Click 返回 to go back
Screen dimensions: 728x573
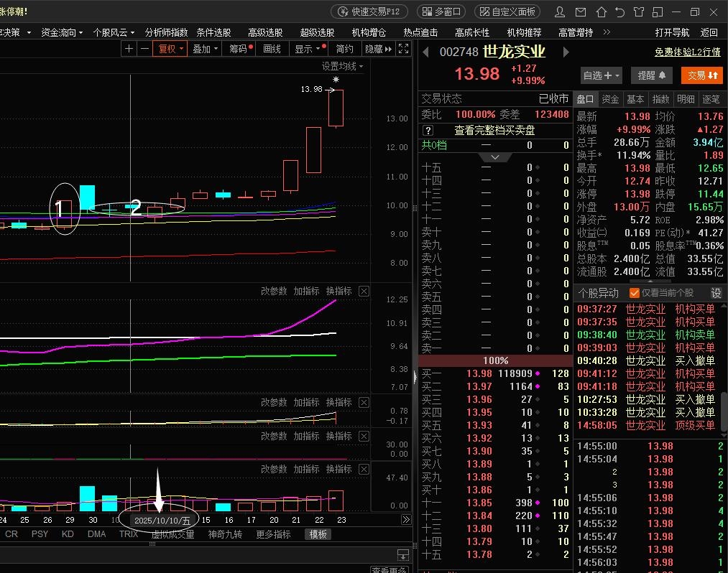(709, 32)
